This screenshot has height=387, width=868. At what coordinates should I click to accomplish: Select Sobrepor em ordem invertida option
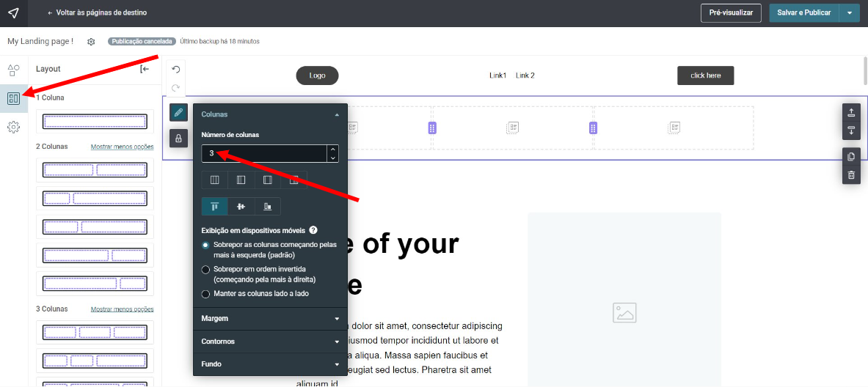[x=205, y=270]
